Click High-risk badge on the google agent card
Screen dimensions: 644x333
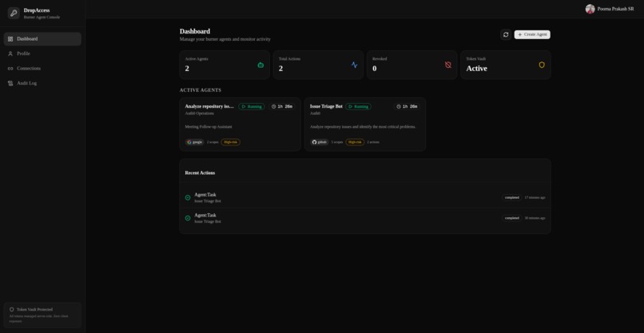point(230,142)
